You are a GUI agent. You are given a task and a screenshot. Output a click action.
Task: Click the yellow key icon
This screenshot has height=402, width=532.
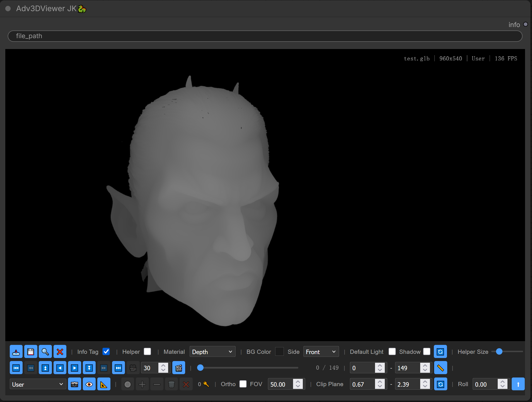tap(206, 384)
